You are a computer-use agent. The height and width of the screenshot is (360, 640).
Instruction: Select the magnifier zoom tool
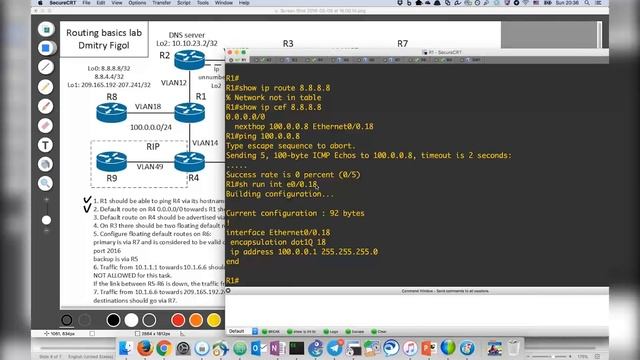[46, 184]
